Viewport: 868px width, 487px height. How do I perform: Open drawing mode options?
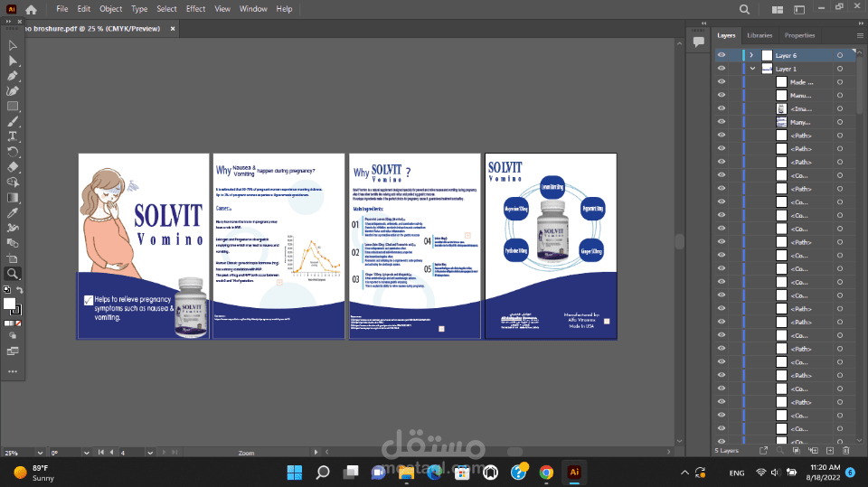pos(13,336)
